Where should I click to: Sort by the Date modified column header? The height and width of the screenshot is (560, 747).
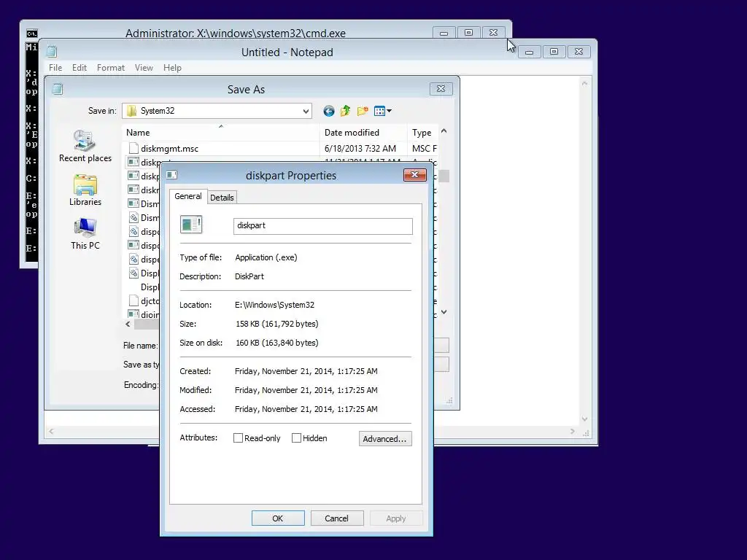363,133
